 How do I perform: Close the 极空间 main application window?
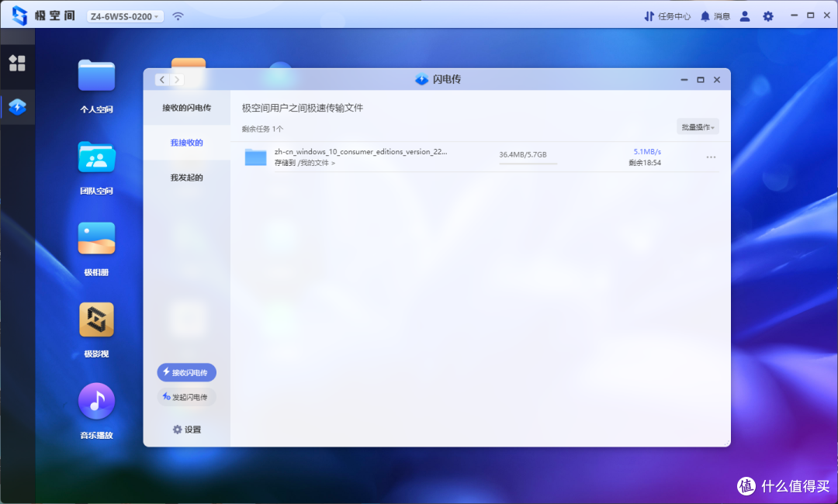tap(827, 16)
